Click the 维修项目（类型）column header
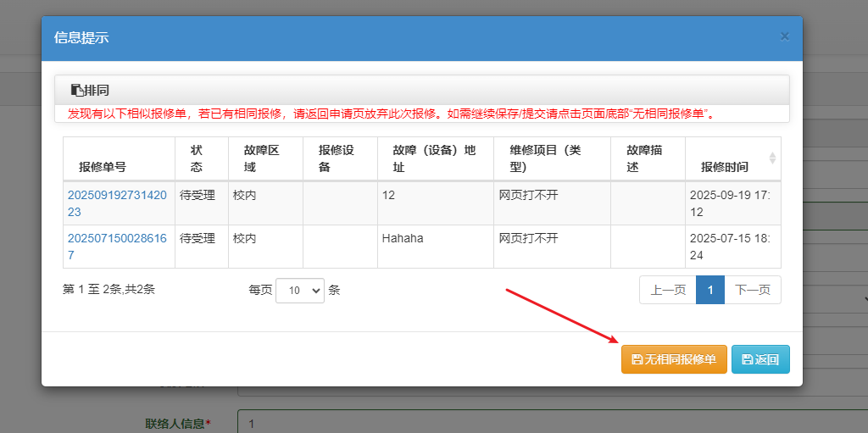The height and width of the screenshot is (433, 868). click(x=553, y=158)
